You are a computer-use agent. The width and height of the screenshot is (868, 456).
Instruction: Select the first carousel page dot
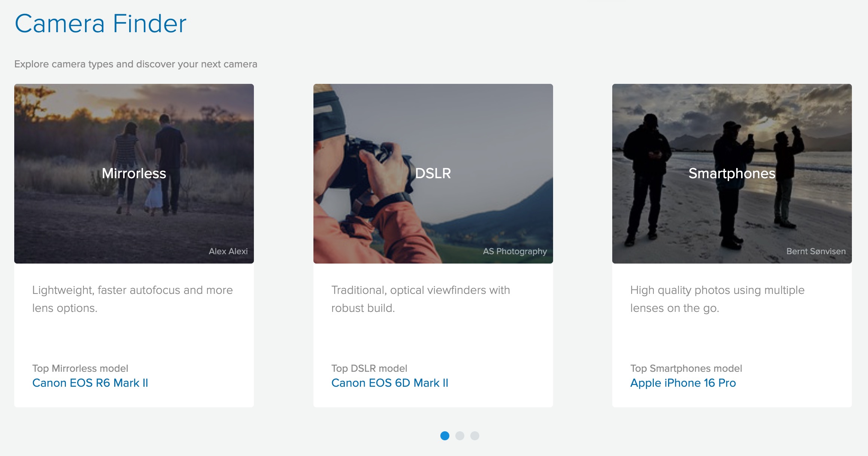444,436
